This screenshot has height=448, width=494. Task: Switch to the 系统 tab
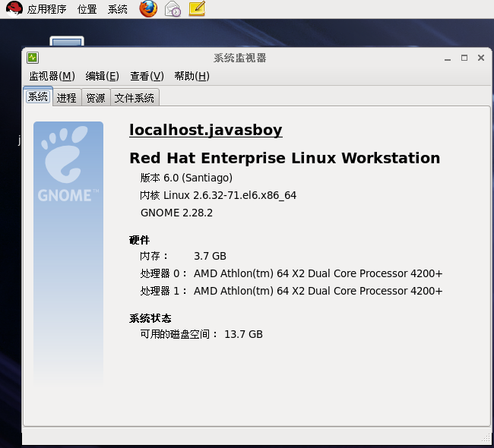click(38, 96)
